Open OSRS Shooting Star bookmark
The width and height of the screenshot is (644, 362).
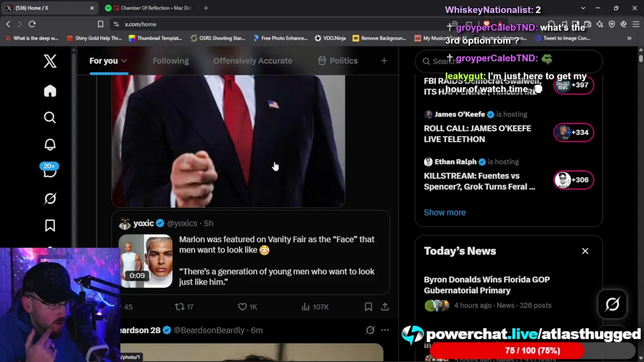217,38
